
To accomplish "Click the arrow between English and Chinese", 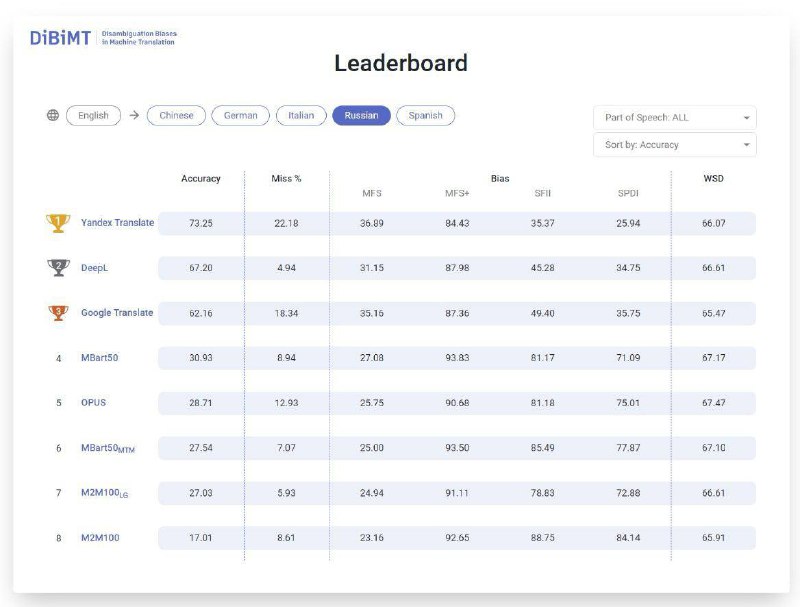I will tap(134, 115).
